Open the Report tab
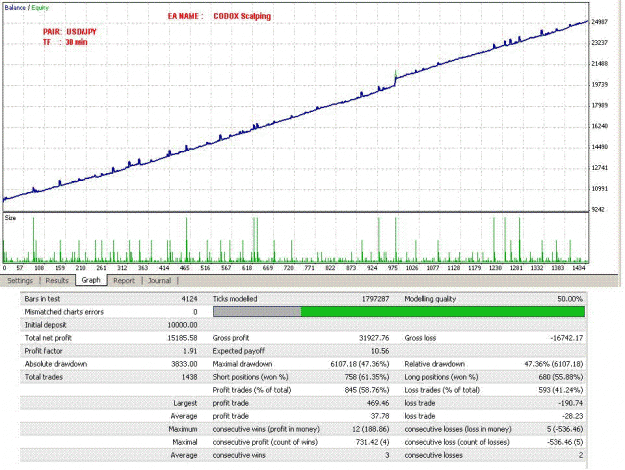This screenshot has width=625, height=470. coord(124,281)
